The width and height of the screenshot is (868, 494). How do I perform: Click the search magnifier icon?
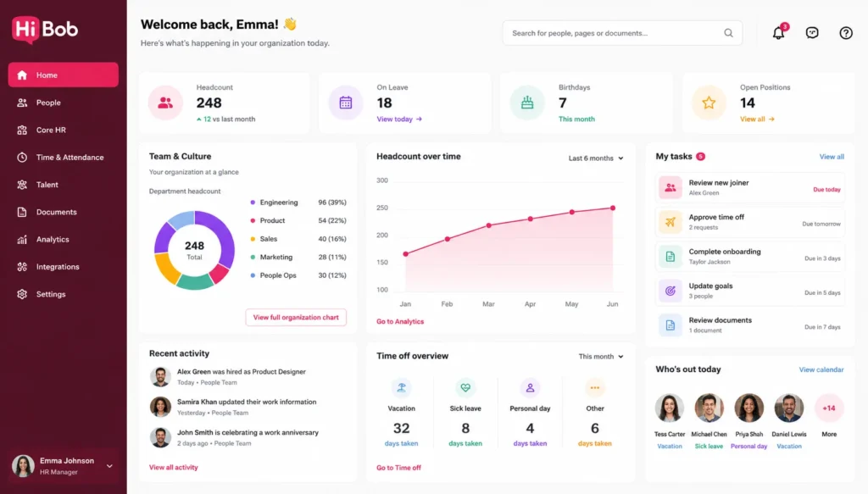(x=728, y=33)
